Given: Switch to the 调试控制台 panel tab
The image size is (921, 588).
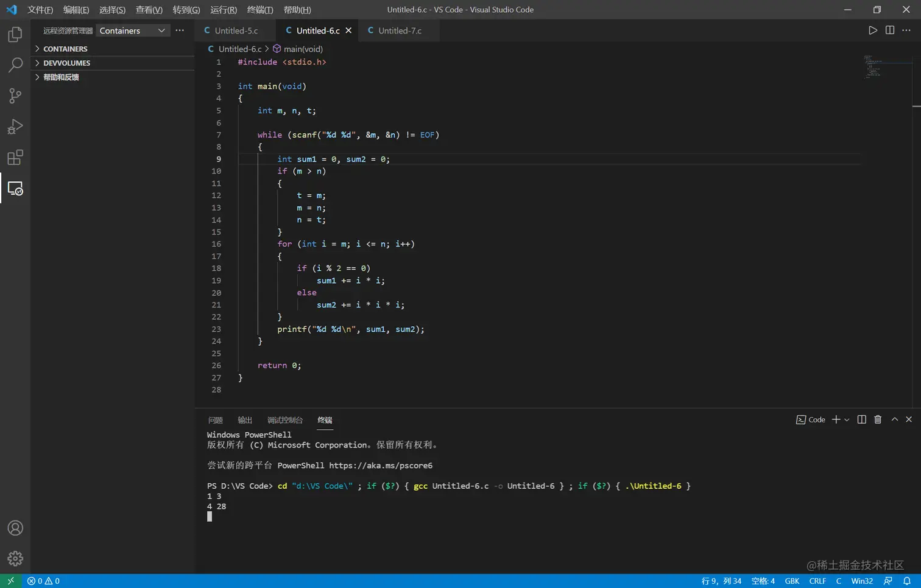Looking at the screenshot, I should click(285, 420).
